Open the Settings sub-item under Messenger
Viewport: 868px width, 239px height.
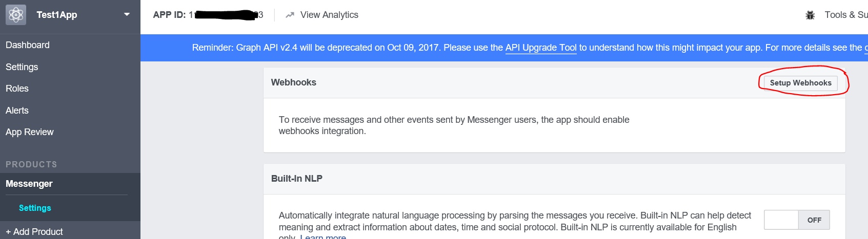35,208
